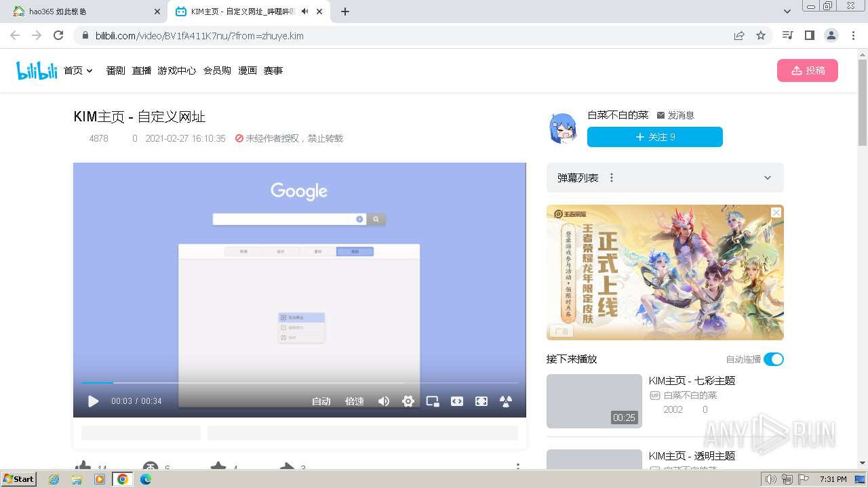Viewport: 868px width, 488px height.
Task: Click the rightmost player fullscreen icon
Action: tap(506, 401)
